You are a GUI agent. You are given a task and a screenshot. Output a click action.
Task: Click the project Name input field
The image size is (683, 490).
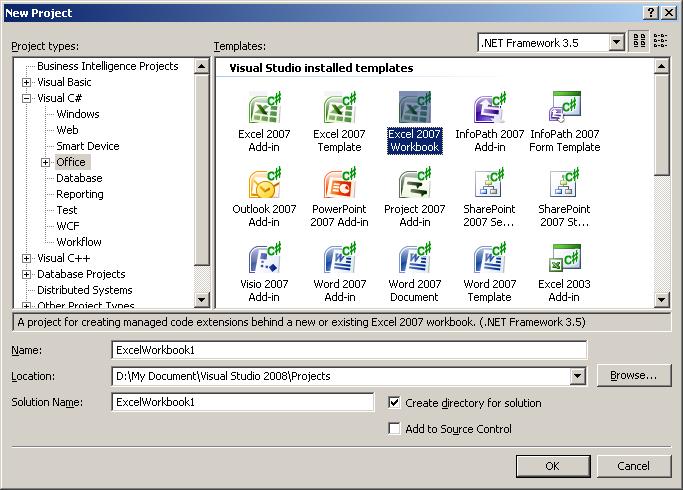click(x=349, y=350)
